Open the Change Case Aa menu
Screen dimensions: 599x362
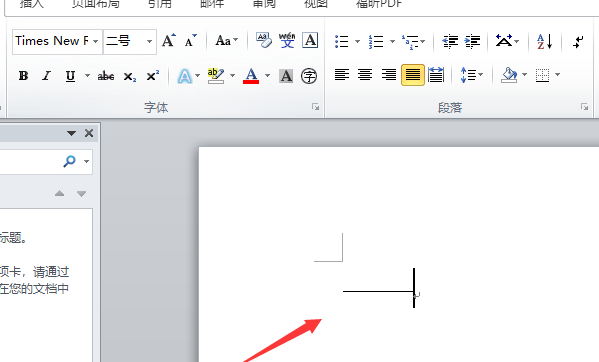click(227, 40)
